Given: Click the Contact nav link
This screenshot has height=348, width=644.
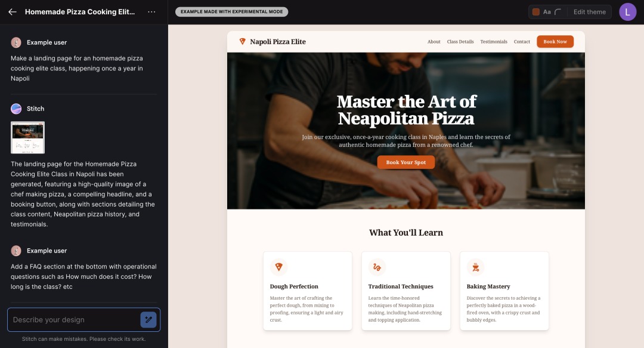Looking at the screenshot, I should [x=522, y=42].
